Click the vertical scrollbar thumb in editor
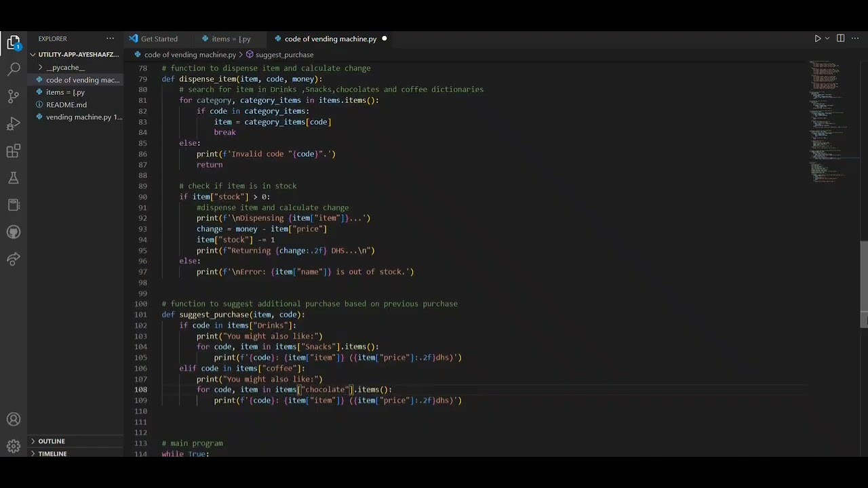The width and height of the screenshot is (868, 488). tap(864, 284)
